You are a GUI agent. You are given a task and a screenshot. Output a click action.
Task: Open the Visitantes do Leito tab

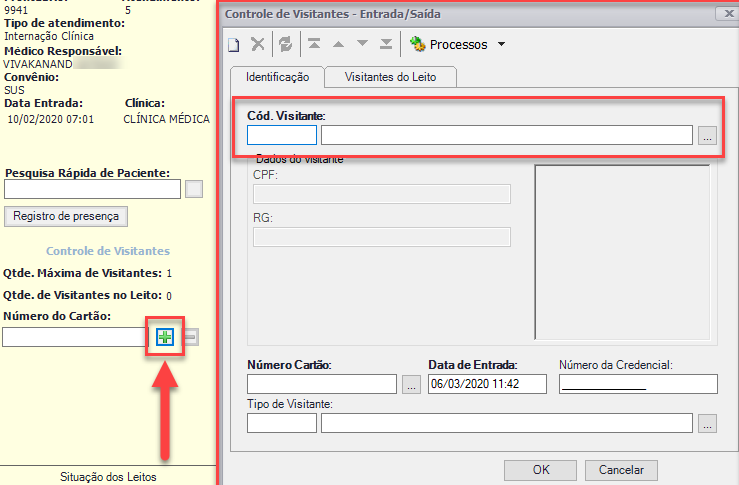pos(390,77)
